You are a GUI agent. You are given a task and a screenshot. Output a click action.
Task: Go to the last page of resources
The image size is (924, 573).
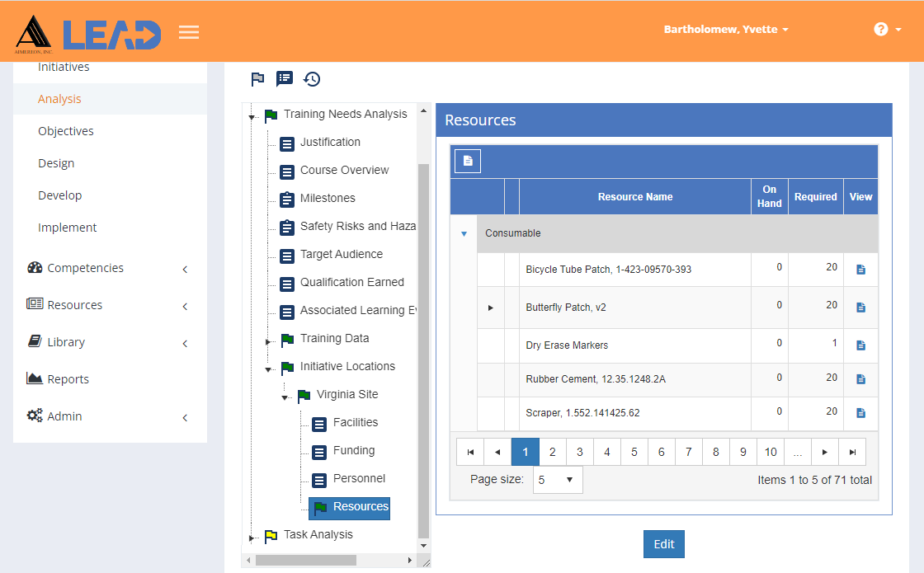tap(852, 452)
